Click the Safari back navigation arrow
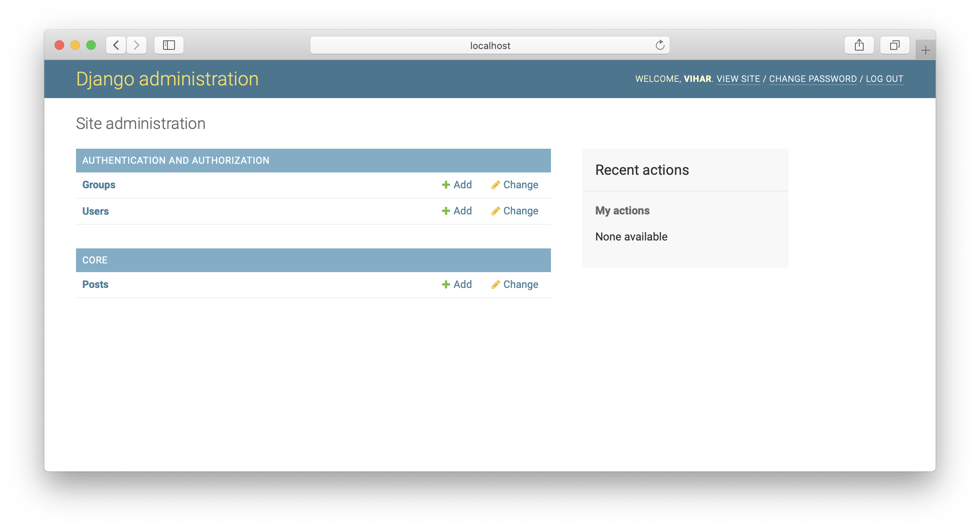 (x=116, y=45)
